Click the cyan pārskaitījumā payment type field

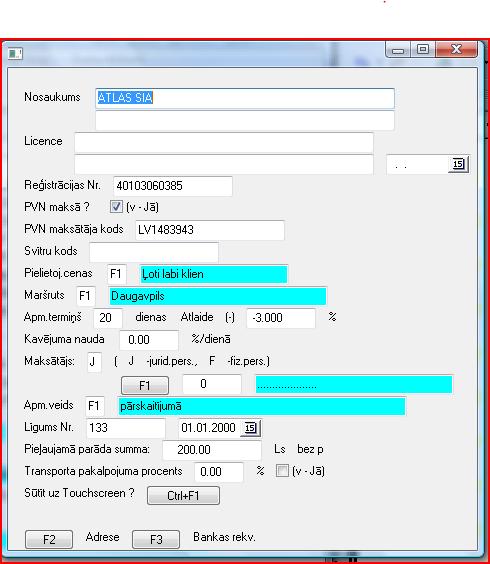262,406
